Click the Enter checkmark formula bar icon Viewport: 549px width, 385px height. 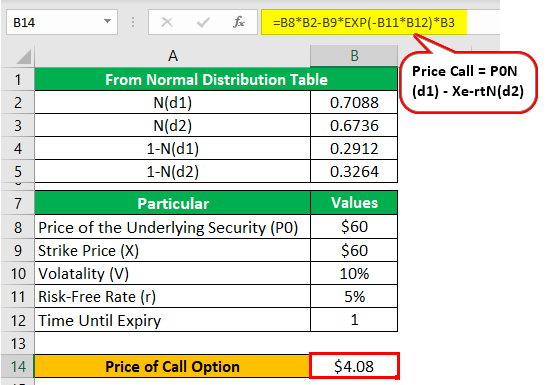(203, 22)
